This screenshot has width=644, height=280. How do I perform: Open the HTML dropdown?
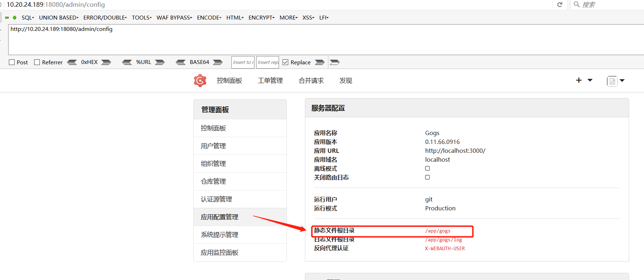click(235, 17)
